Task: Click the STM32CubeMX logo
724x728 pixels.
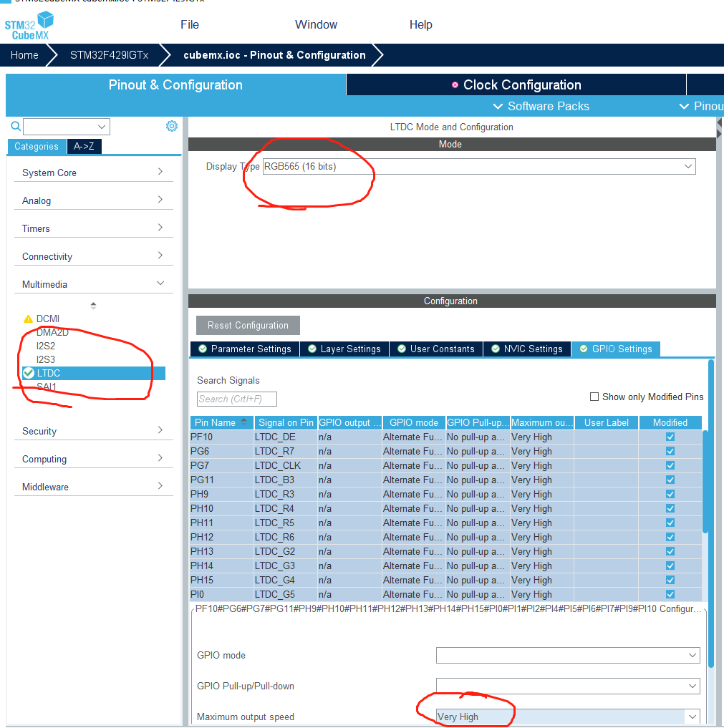Action: click(29, 26)
